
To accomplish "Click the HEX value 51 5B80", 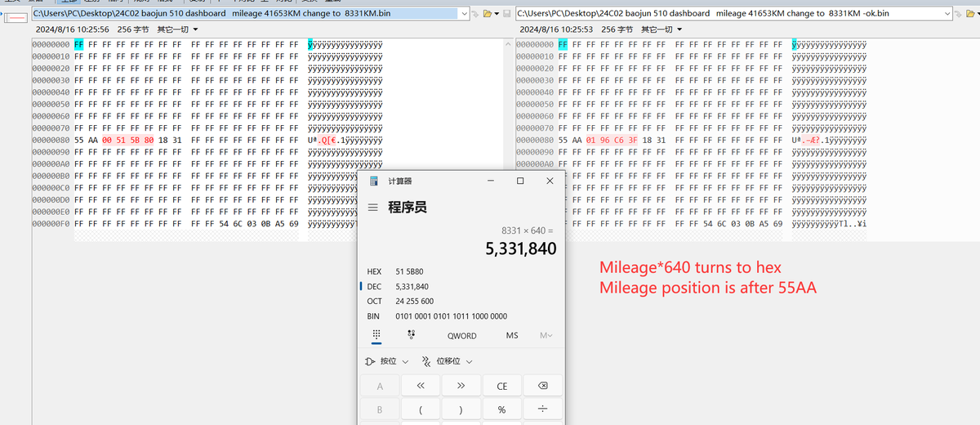I will pos(409,271).
